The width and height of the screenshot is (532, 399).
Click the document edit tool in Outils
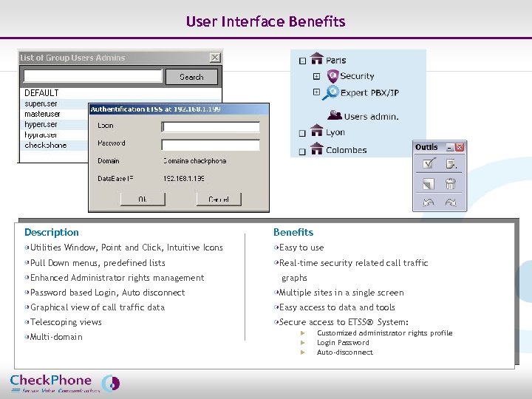pyautogui.click(x=451, y=164)
